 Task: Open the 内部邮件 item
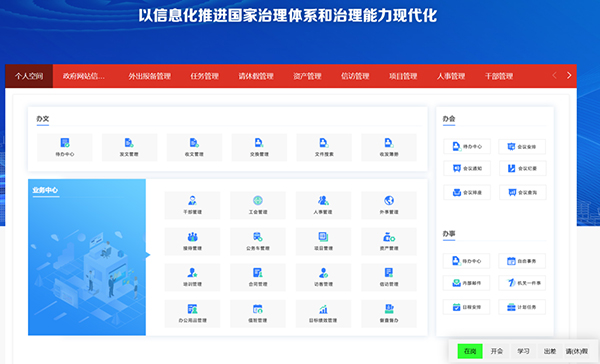[x=466, y=283]
